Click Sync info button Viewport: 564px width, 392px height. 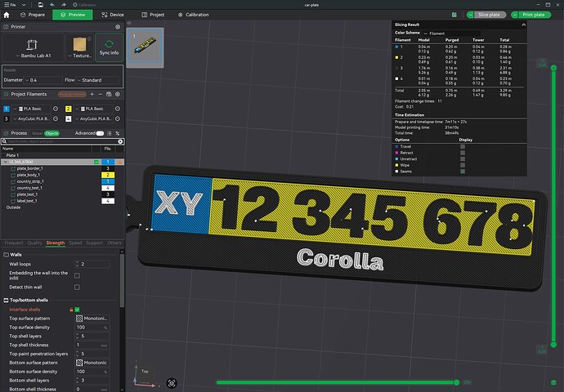[109, 47]
